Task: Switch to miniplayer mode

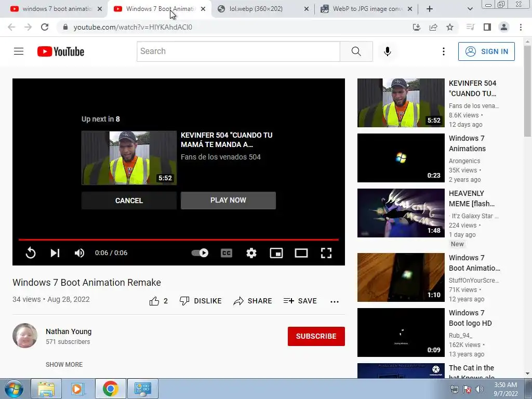Action: point(276,253)
